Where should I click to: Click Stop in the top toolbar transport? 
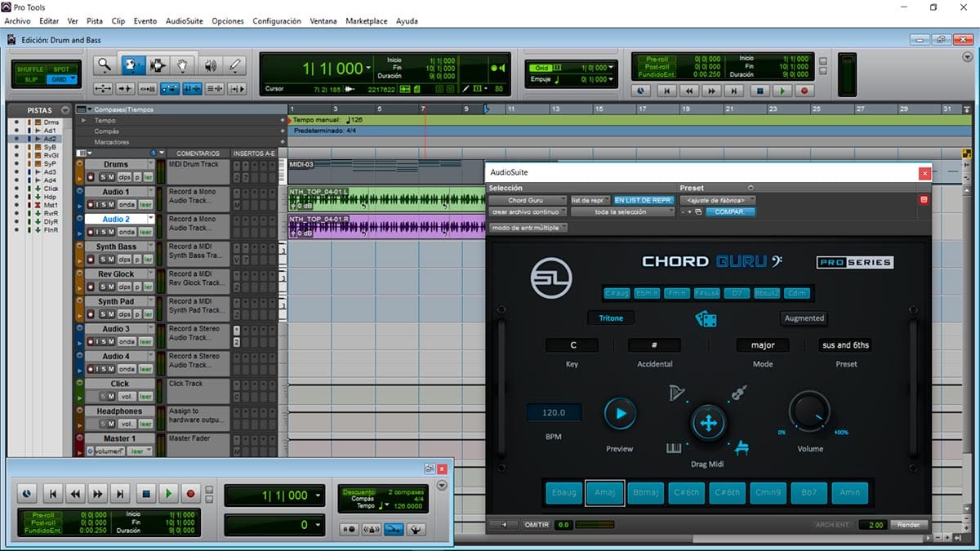pos(759,91)
